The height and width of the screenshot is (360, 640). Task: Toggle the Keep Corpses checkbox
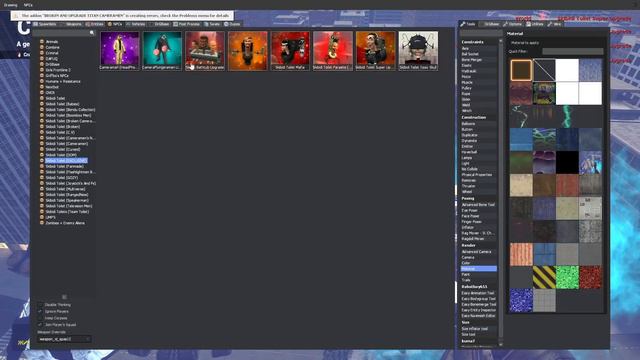pos(40,318)
